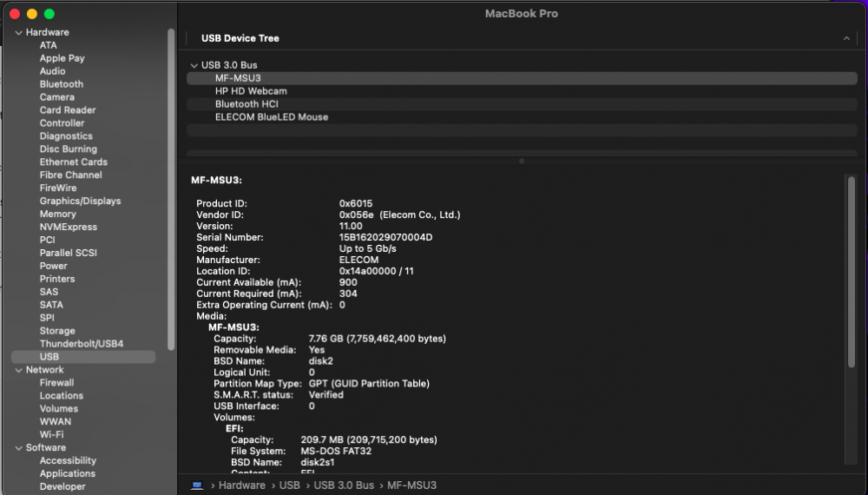Select MF-MSU3 device in USB tree
This screenshot has height=495, width=868.
(522, 78)
